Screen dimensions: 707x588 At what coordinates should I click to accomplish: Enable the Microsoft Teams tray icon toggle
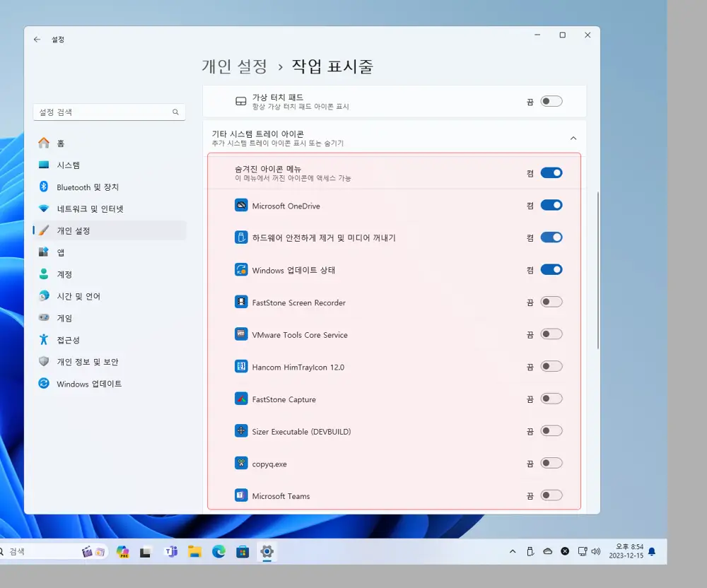pyautogui.click(x=551, y=495)
